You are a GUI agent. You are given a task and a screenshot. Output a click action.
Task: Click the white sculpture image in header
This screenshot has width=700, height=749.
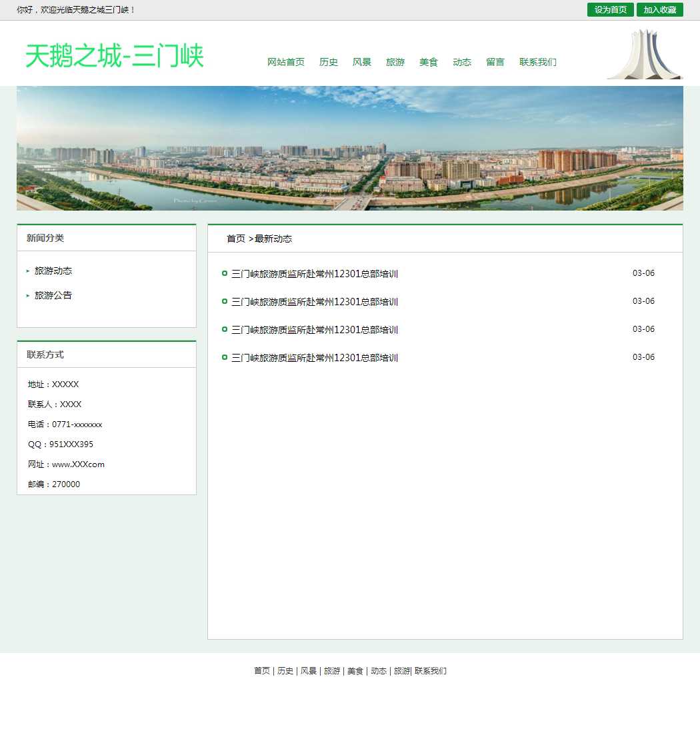pos(644,55)
